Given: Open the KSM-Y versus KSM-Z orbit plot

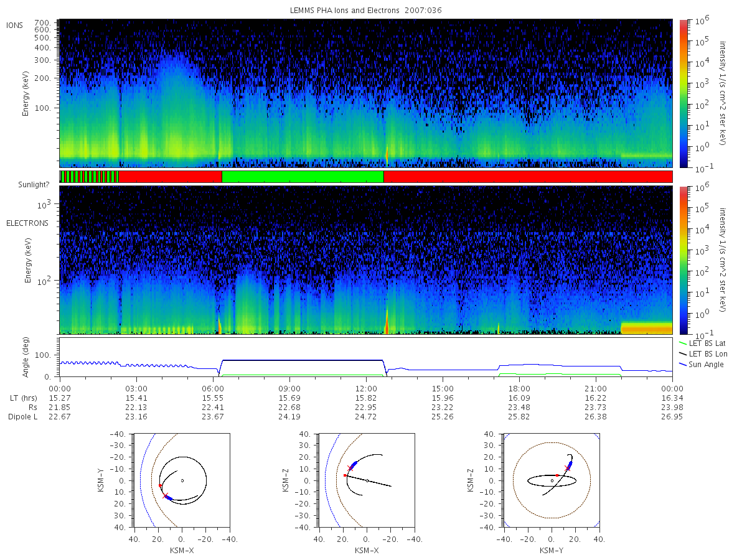Looking at the screenshot, I should [552, 480].
